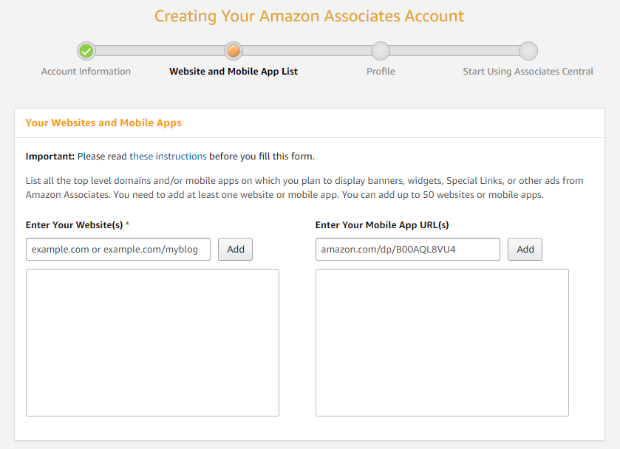Viewport: 620px width, 449px height.
Task: Click Add button next to mobile app URL field
Action: click(x=525, y=249)
